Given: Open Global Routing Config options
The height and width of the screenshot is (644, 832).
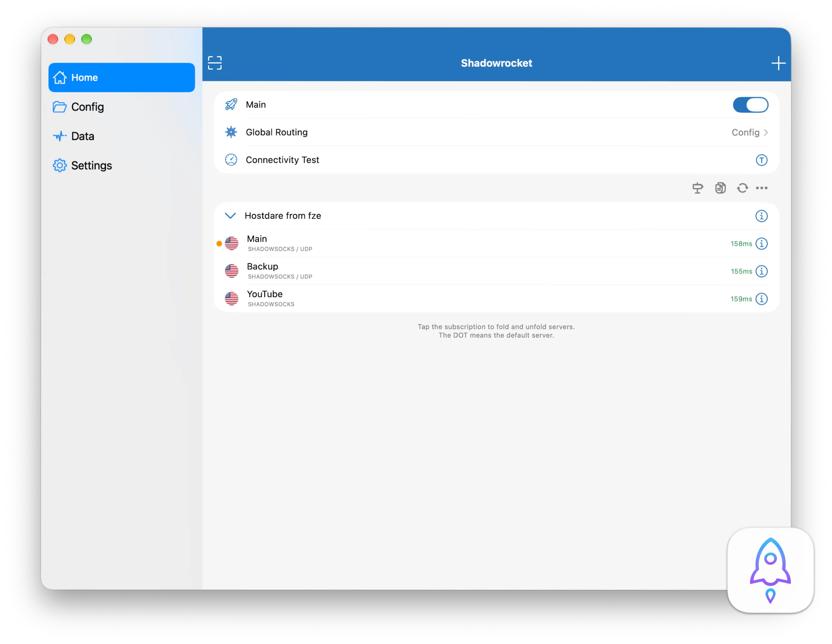Looking at the screenshot, I should pyautogui.click(x=749, y=132).
